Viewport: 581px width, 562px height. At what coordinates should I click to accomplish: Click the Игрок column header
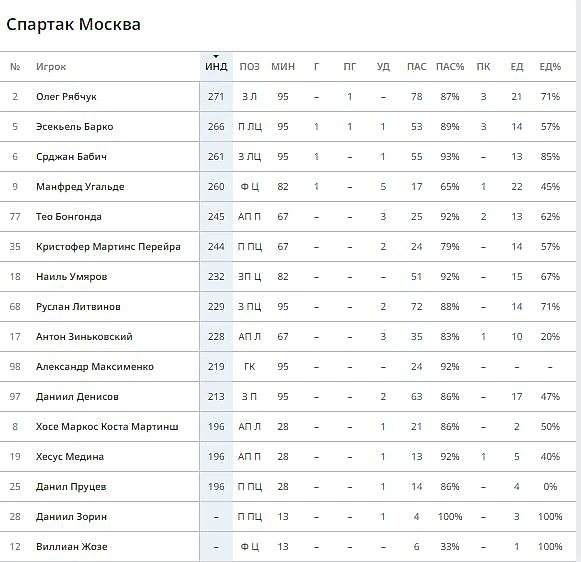pyautogui.click(x=51, y=67)
